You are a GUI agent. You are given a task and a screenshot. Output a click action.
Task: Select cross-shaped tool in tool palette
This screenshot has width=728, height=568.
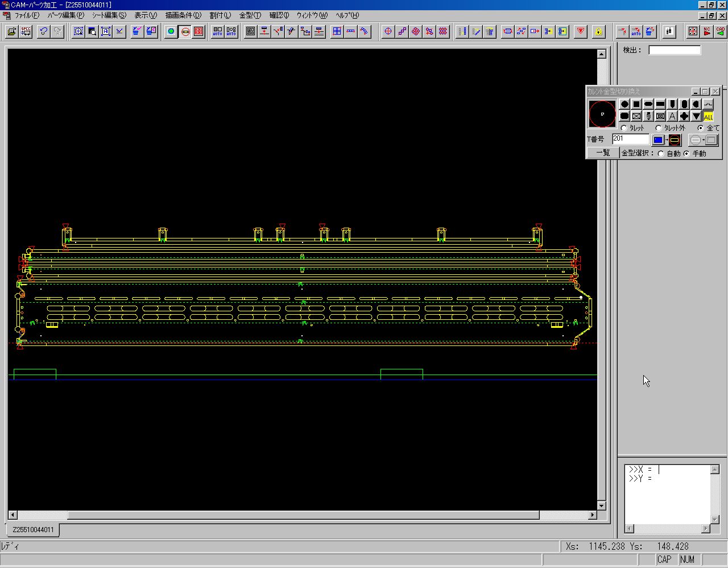click(684, 116)
